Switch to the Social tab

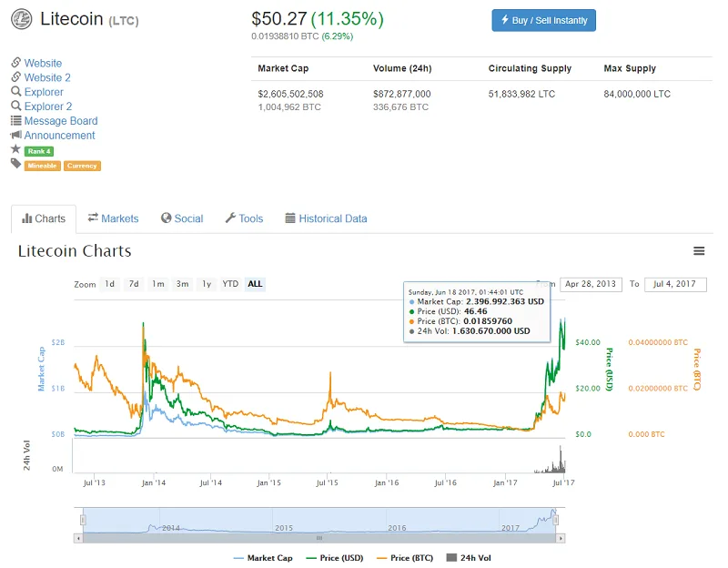182,218
